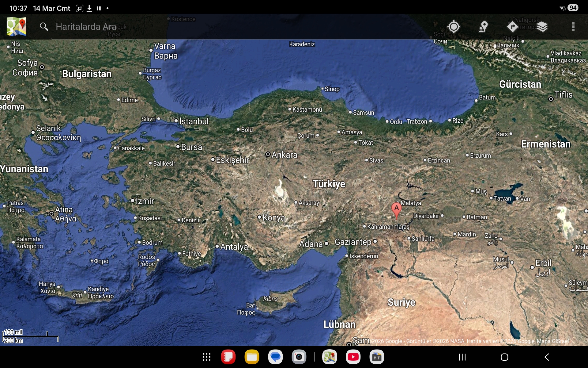Viewport: 588px width, 368px height.
Task: Open the directions icon
Action: pos(512,27)
